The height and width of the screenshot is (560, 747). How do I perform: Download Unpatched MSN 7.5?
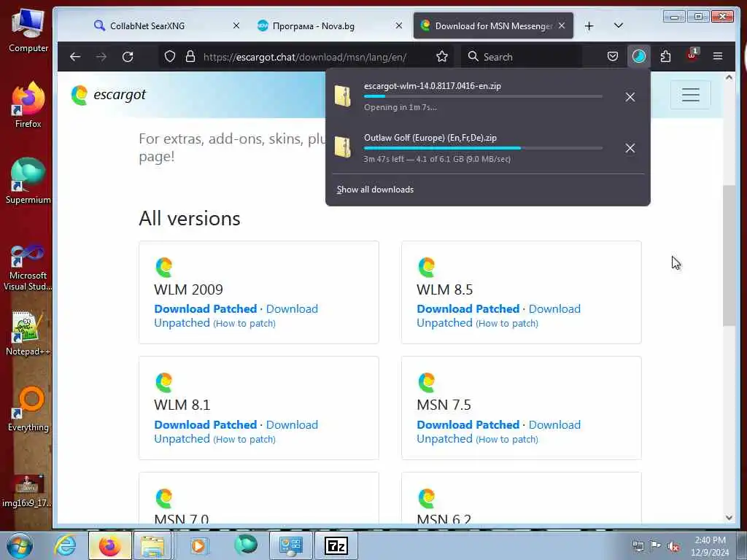pos(499,432)
